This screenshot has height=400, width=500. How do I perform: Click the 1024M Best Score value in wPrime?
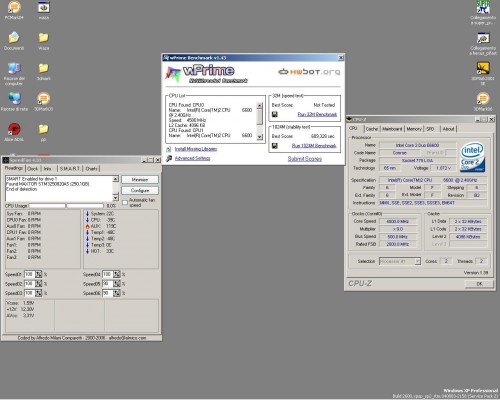323,136
